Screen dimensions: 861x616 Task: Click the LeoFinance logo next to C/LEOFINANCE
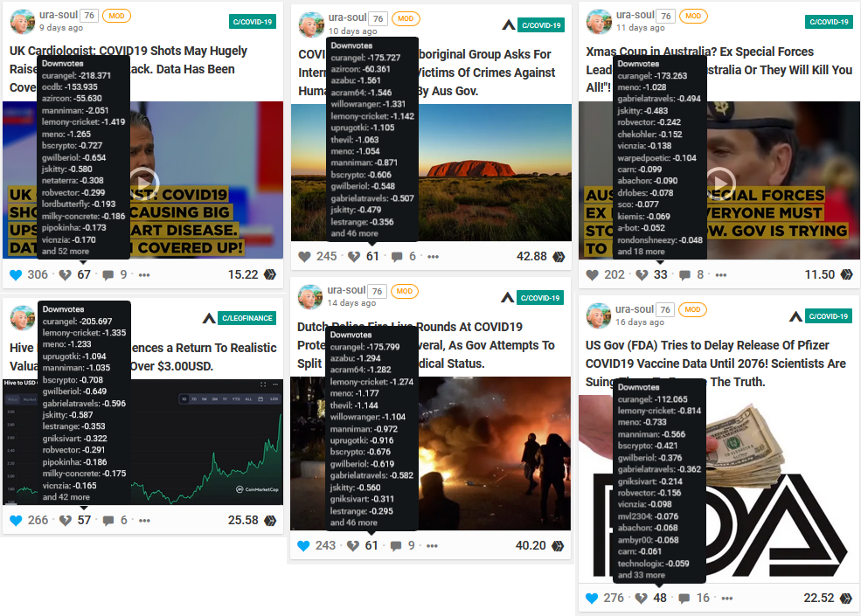(209, 318)
